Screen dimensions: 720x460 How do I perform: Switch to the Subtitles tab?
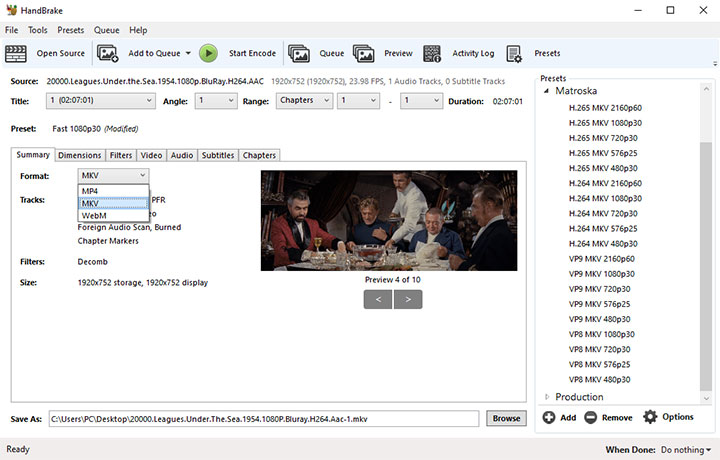tap(218, 155)
